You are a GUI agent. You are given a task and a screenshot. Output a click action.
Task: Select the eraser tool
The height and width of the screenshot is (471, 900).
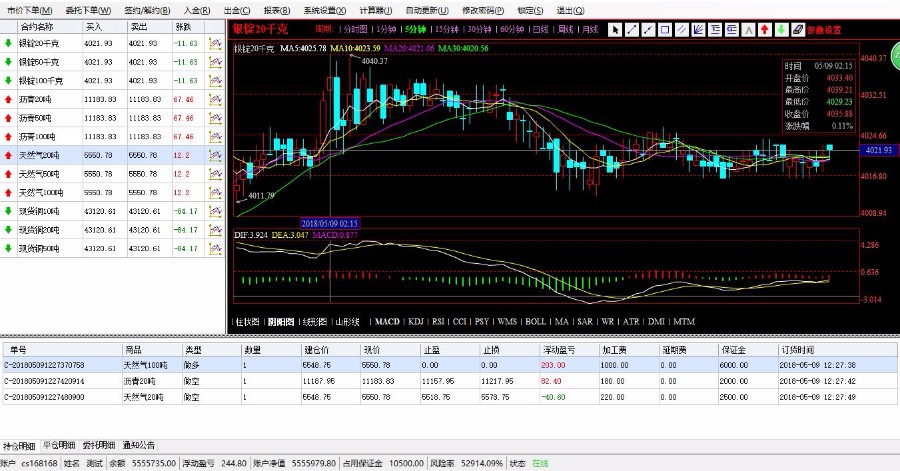point(798,30)
